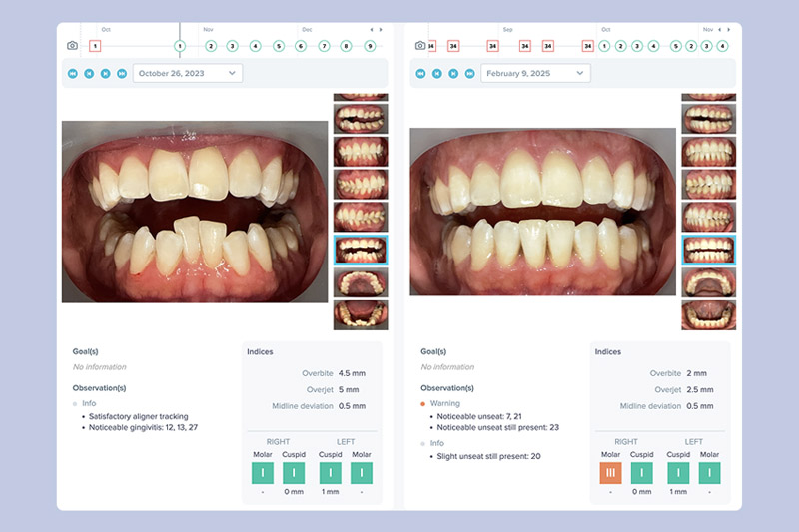Click Overbite 2 mm value

(696, 373)
